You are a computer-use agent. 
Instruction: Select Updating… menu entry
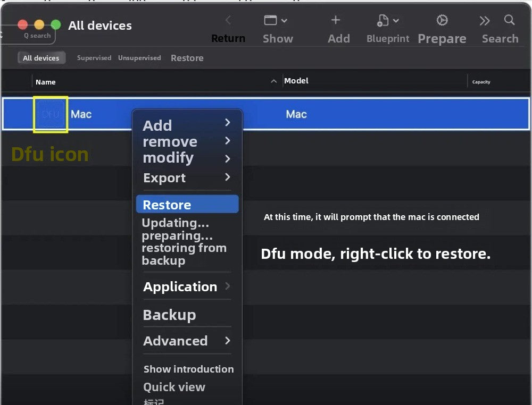175,223
